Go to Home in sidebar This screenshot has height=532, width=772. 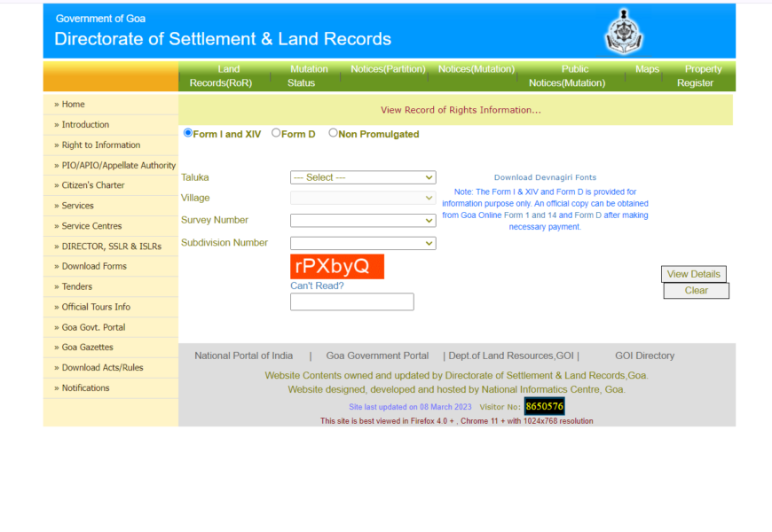pyautogui.click(x=73, y=105)
